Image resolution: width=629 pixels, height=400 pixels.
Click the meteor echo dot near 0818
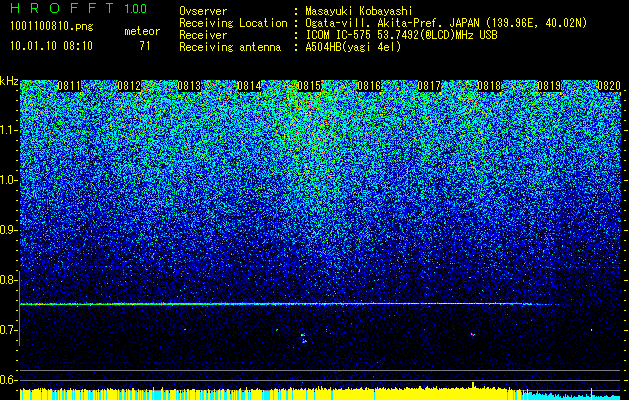[x=473, y=334]
